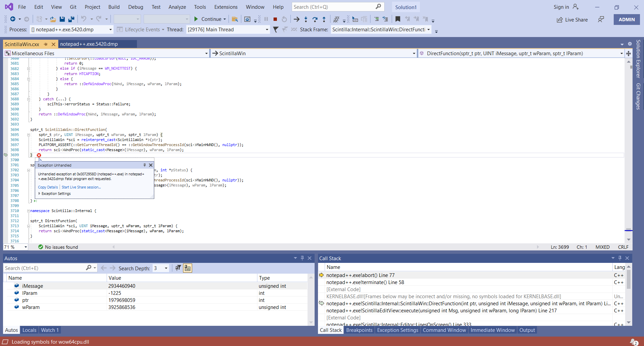Open the Search Depth dropdown
The image size is (644, 346).
[166, 268]
